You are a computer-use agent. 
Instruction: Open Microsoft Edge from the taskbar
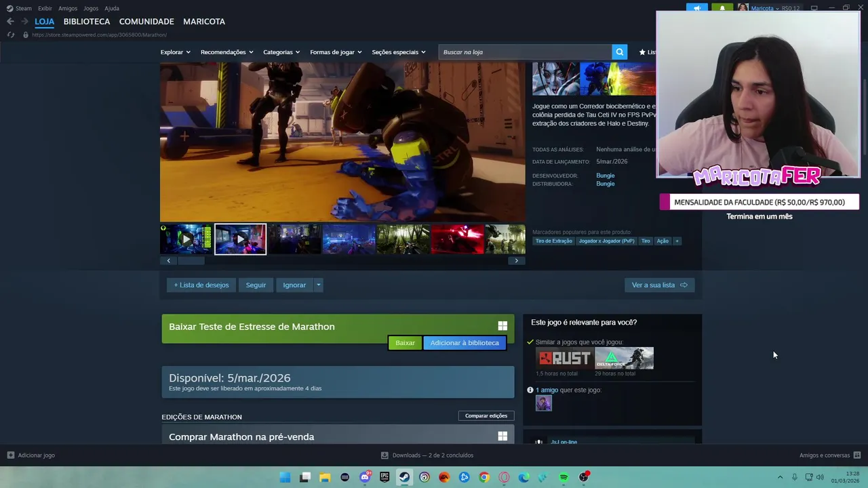coord(524,477)
